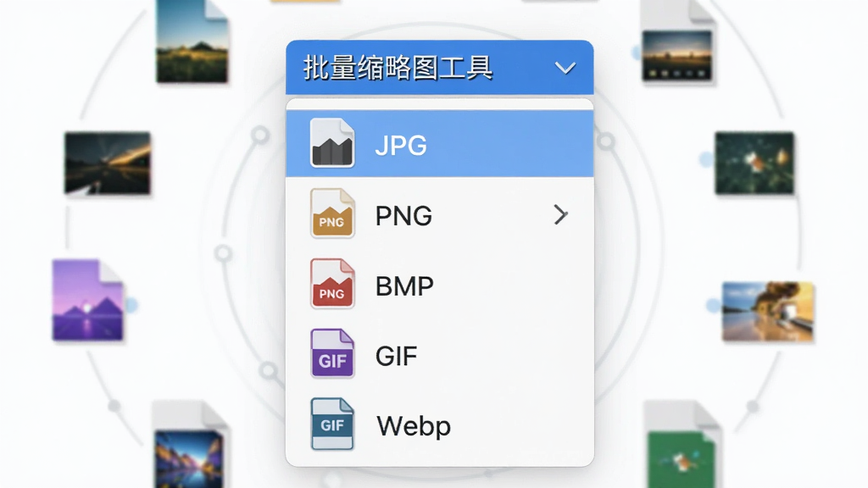The height and width of the screenshot is (488, 868).
Task: Select the JPG format option
Action: click(x=440, y=144)
